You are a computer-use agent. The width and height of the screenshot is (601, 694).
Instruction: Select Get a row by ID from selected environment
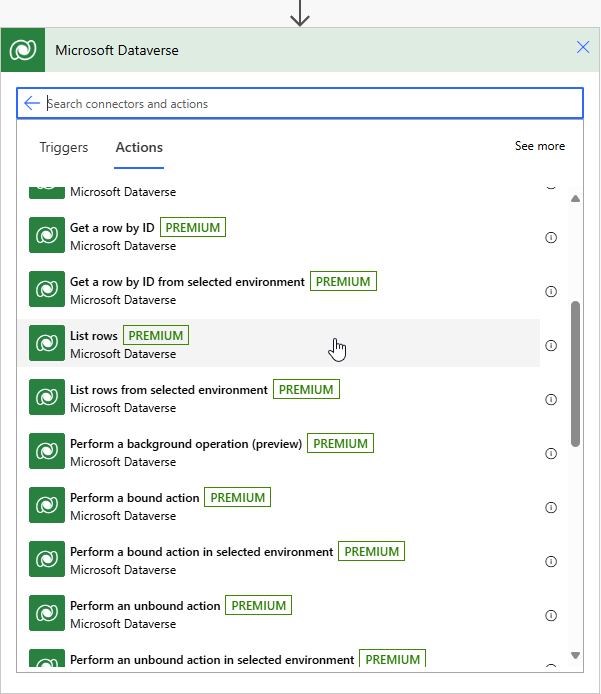279,291
